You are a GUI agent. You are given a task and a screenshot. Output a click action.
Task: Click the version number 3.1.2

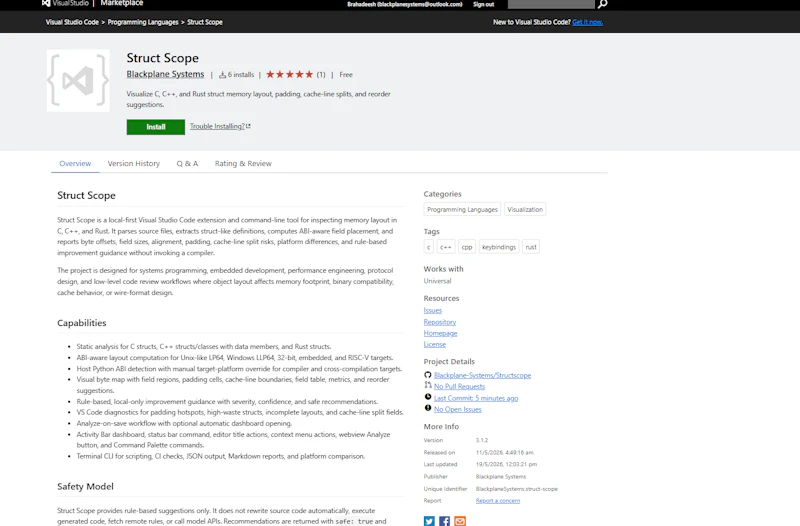[482, 440]
